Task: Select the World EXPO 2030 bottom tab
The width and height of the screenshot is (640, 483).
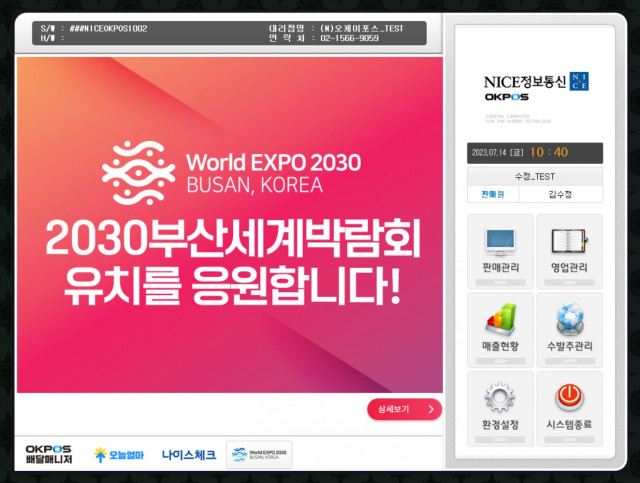Action: [x=259, y=455]
